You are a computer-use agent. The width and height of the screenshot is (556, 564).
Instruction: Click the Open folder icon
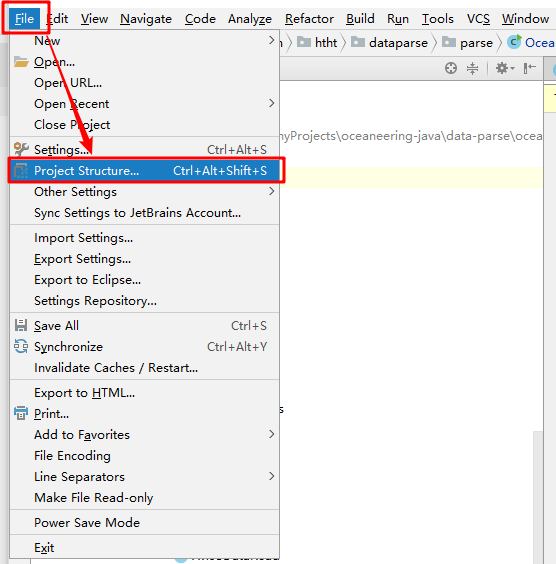pyautogui.click(x=21, y=62)
